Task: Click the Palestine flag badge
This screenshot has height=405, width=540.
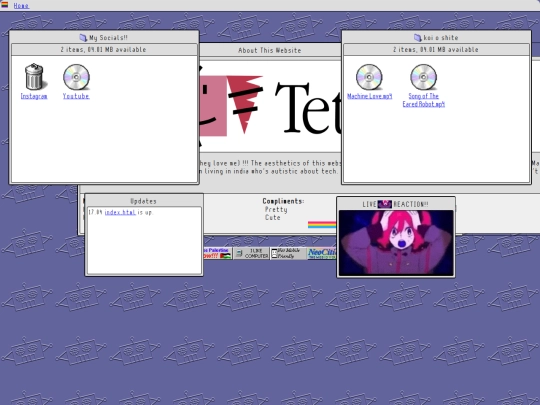Action: [218, 253]
